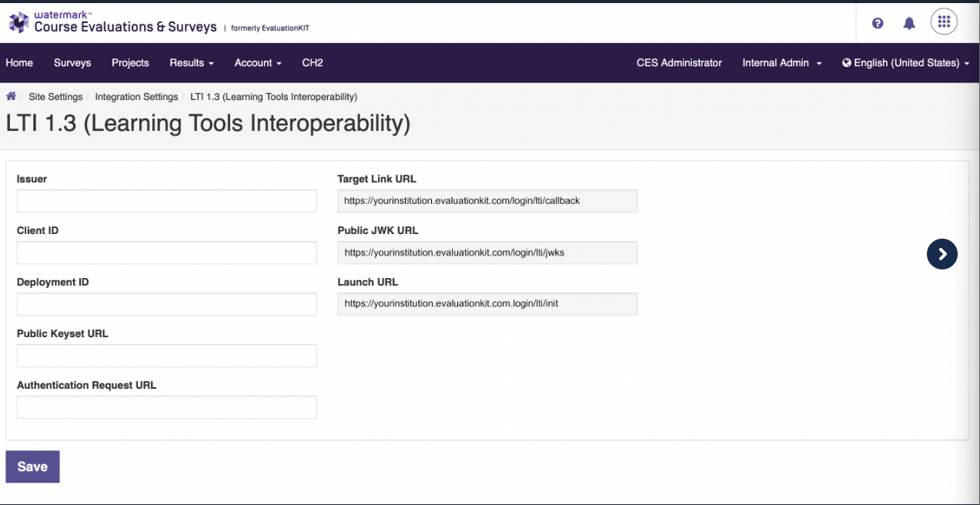Open the Projects menu item
The image size is (980, 505).
coord(130,63)
